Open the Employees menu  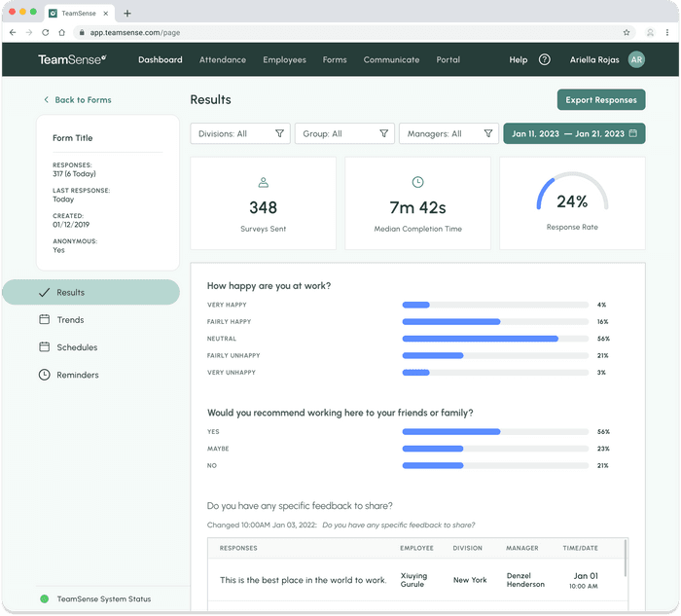tap(284, 59)
